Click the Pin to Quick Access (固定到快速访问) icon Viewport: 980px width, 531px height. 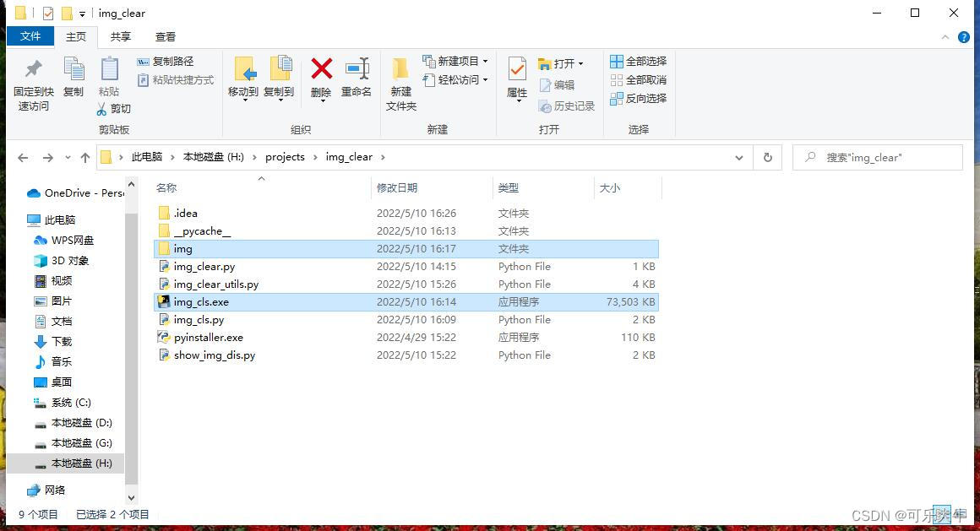tap(34, 71)
